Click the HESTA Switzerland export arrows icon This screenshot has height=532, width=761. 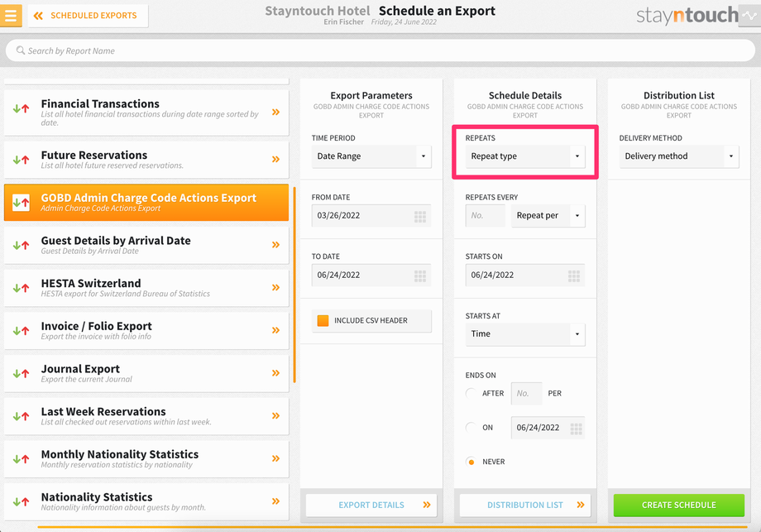point(21,288)
